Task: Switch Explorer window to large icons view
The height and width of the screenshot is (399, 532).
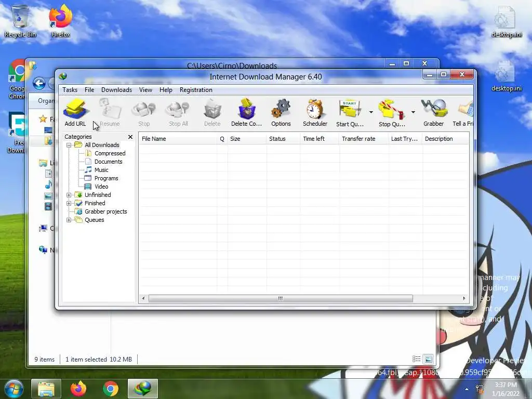Action: tap(428, 359)
